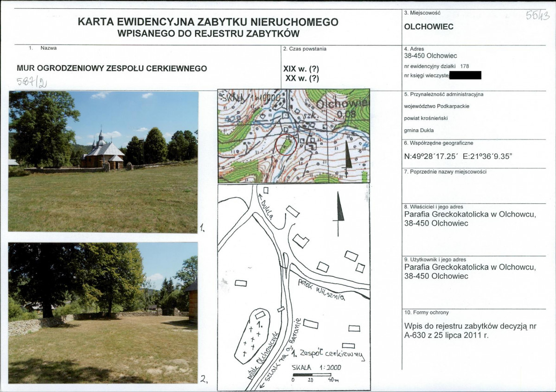Select the date 'XX w. (?)'
The width and height of the screenshot is (556, 392).
(x=302, y=78)
